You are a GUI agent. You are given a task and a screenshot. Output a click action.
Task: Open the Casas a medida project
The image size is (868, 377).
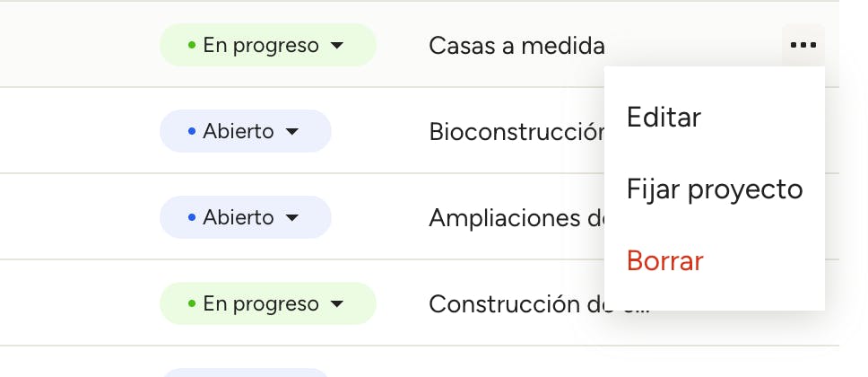(516, 45)
